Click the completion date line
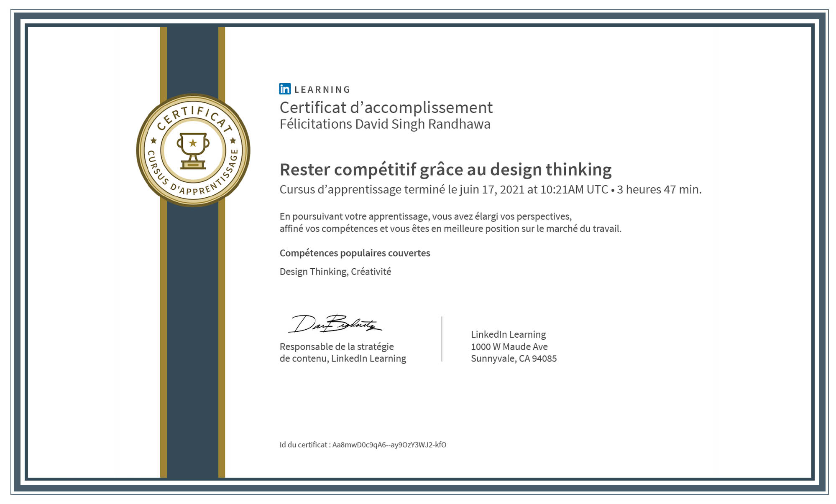This screenshot has width=836, height=504. click(490, 190)
